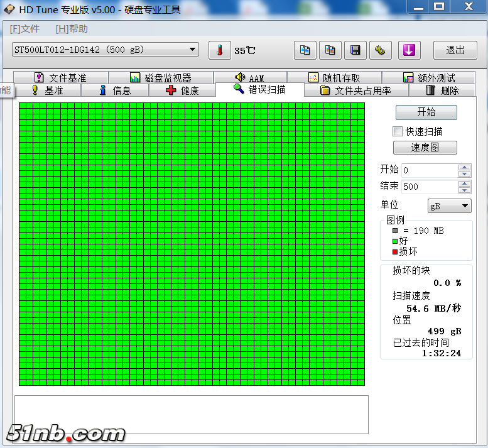Open the [F]文件 menu
The width and height of the screenshot is (488, 448).
(x=24, y=29)
